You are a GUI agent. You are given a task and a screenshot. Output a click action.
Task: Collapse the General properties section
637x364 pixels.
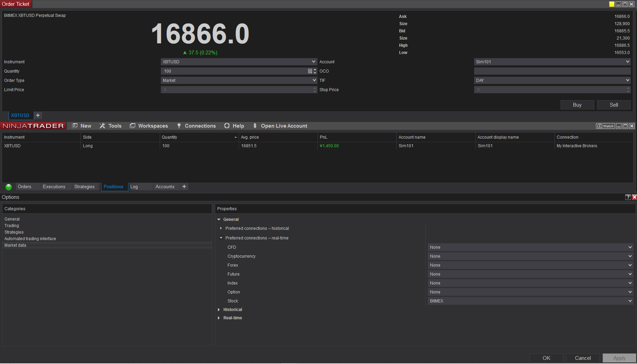(219, 220)
